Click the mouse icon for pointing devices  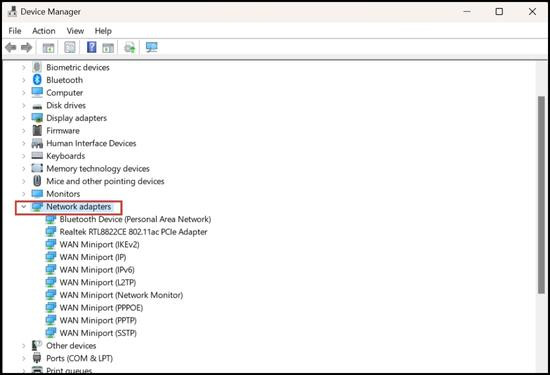(x=37, y=181)
